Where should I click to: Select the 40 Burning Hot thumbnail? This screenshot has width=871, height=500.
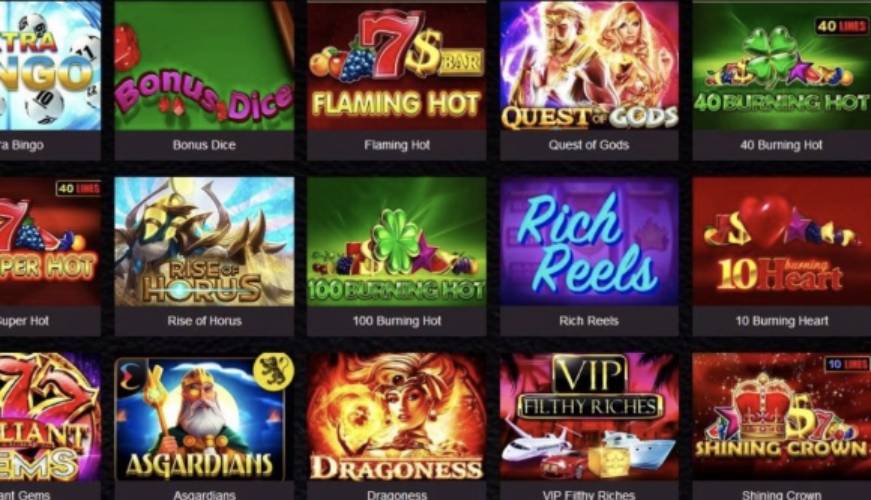point(782,66)
